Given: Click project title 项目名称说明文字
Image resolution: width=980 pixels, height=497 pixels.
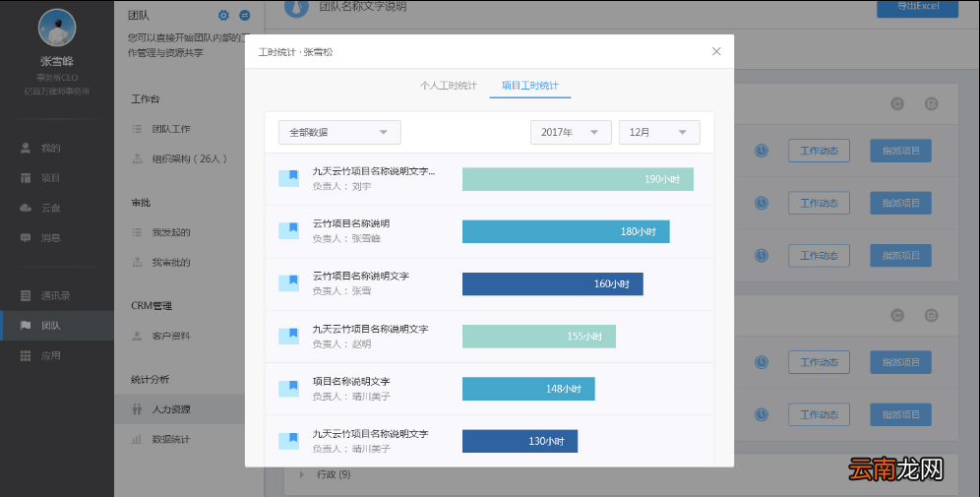Looking at the screenshot, I should click(351, 381).
